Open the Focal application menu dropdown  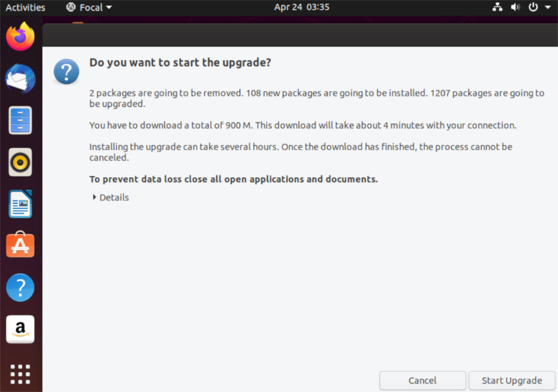click(88, 7)
